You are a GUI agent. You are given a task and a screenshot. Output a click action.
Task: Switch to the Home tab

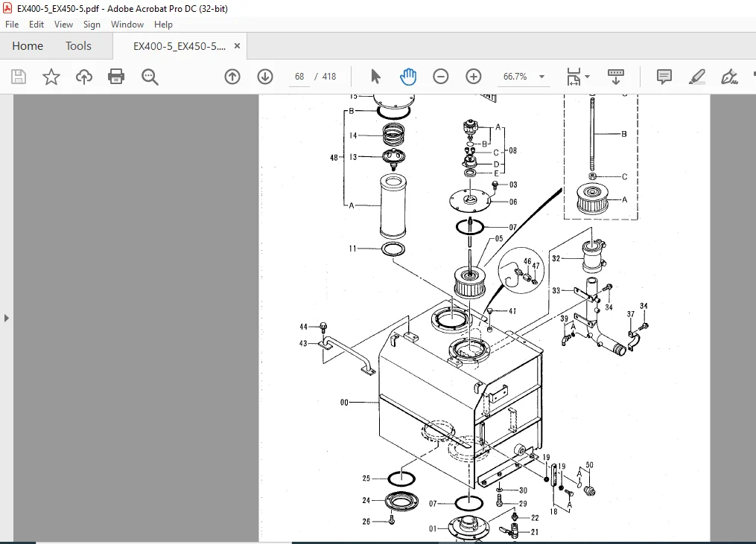click(28, 46)
